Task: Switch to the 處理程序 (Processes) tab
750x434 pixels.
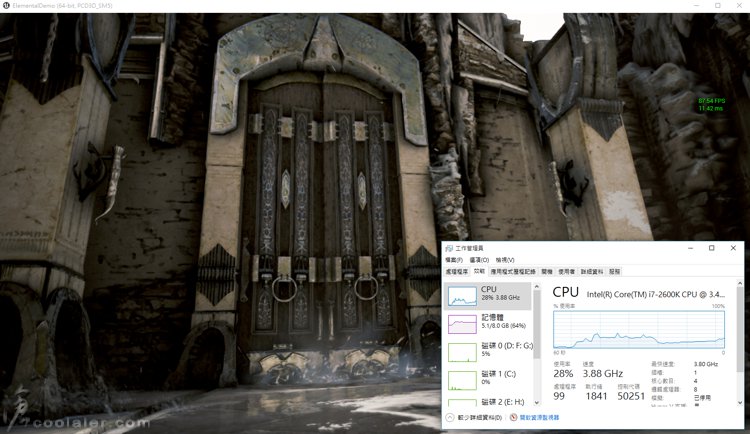Action: [x=457, y=271]
